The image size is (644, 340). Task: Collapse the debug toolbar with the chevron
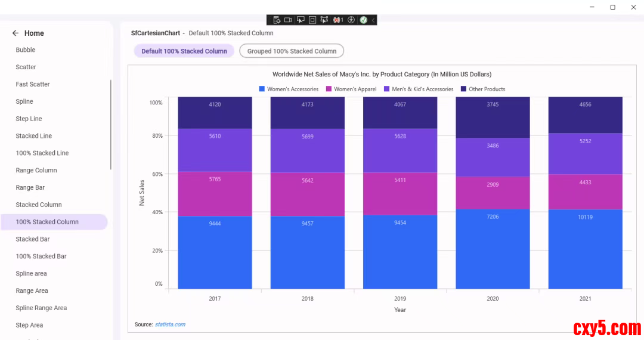point(373,20)
